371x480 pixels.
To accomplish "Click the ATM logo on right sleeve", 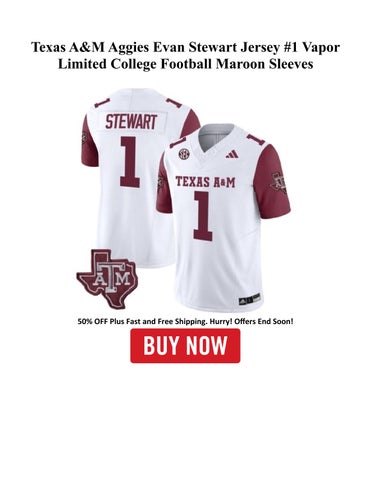I will click(x=278, y=182).
